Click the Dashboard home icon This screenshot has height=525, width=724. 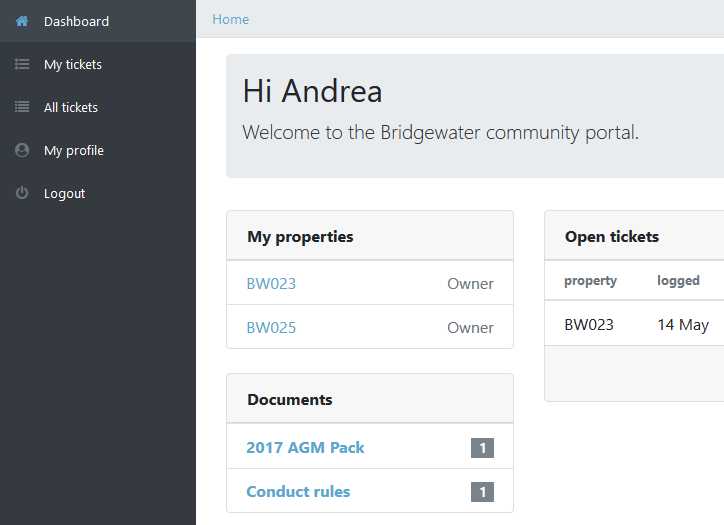[x=22, y=21]
